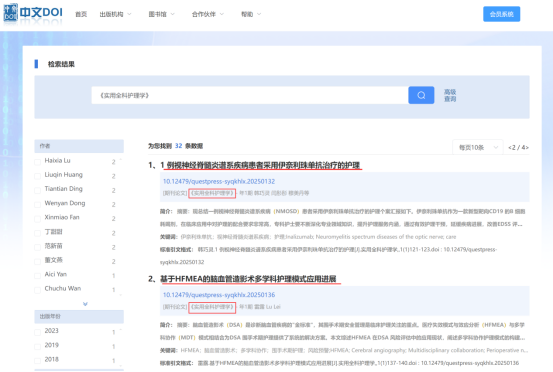553x372 pixels.
Task: Open DOI link ending 20250136
Action: tap(219, 295)
